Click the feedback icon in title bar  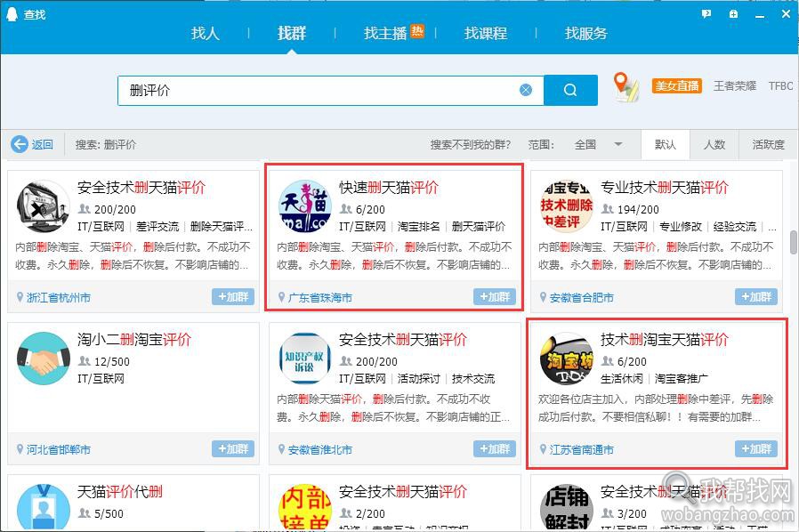click(706, 14)
